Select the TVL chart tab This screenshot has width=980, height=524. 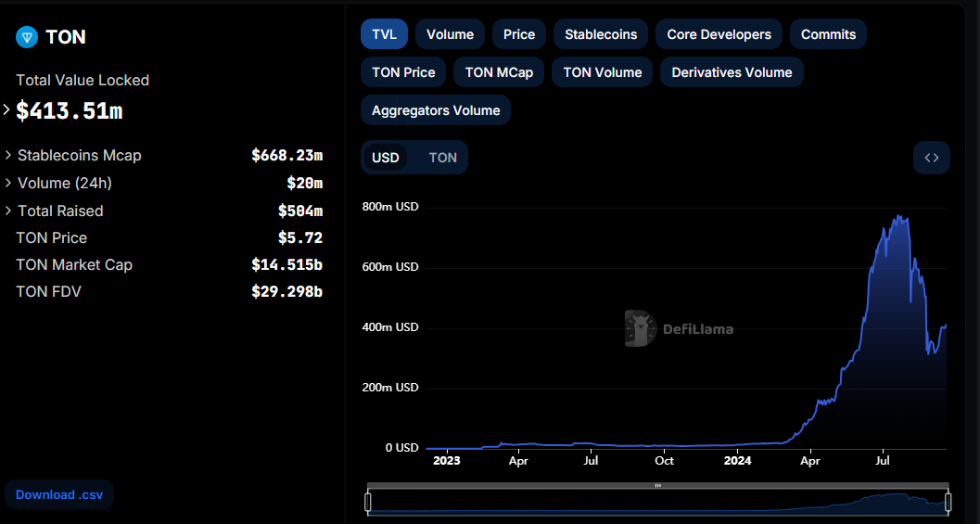coord(385,34)
